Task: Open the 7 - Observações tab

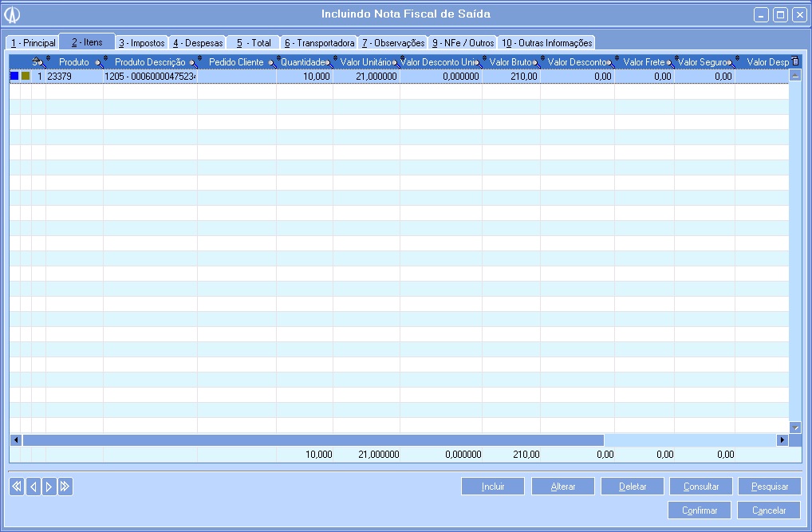Action: click(393, 43)
